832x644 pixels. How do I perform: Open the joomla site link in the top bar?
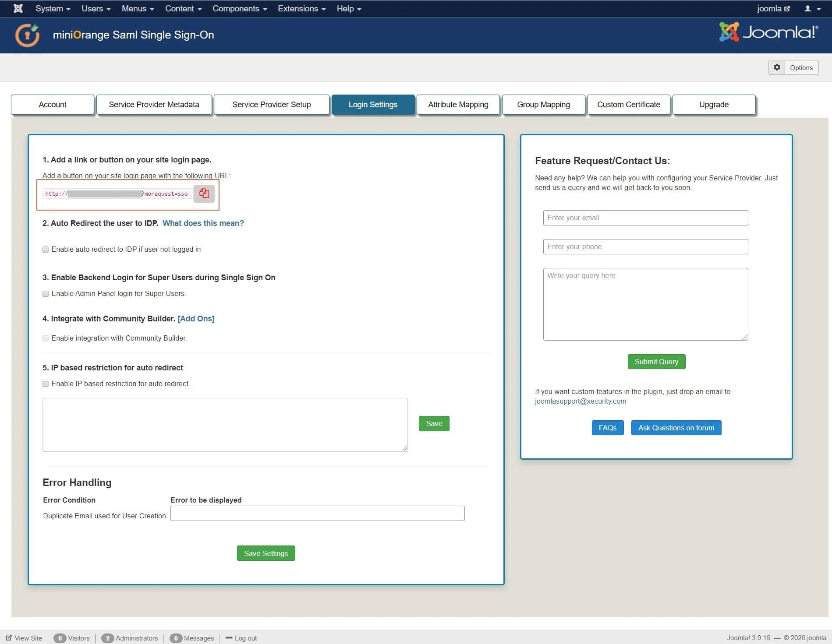tap(773, 8)
